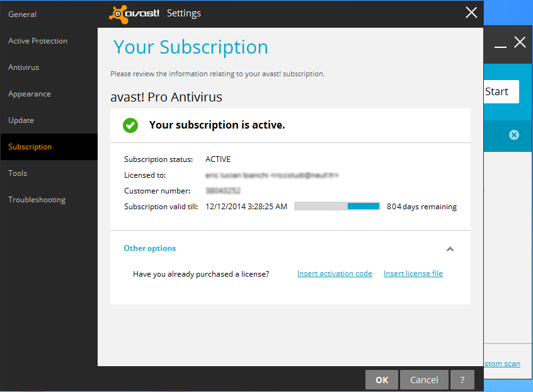Go to Troubleshooting settings
Viewport: 533px width, 392px height.
[49, 200]
